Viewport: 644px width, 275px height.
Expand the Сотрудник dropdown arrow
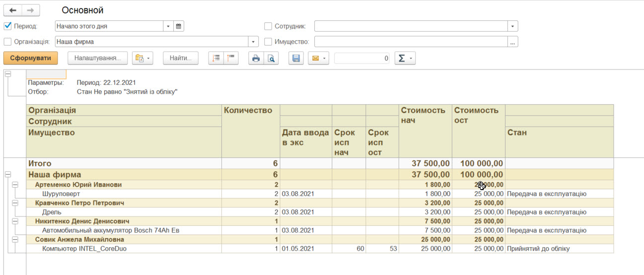(512, 26)
